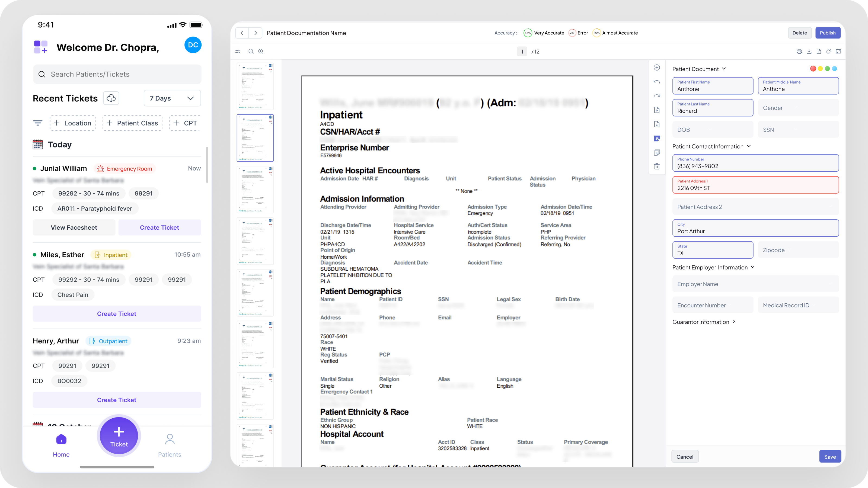
Task: Click the undo arrow in side toolbar
Action: click(x=657, y=82)
